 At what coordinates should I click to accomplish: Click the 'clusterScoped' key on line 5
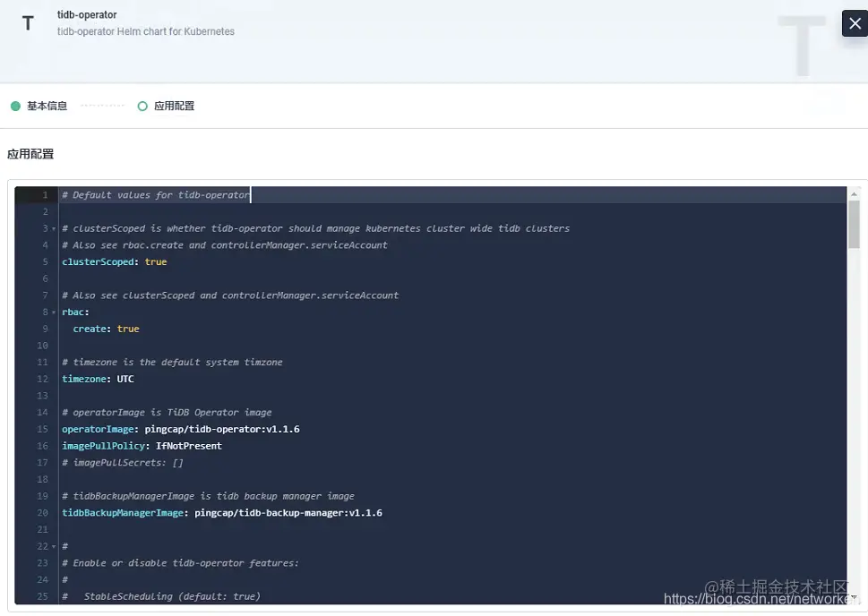tap(98, 261)
